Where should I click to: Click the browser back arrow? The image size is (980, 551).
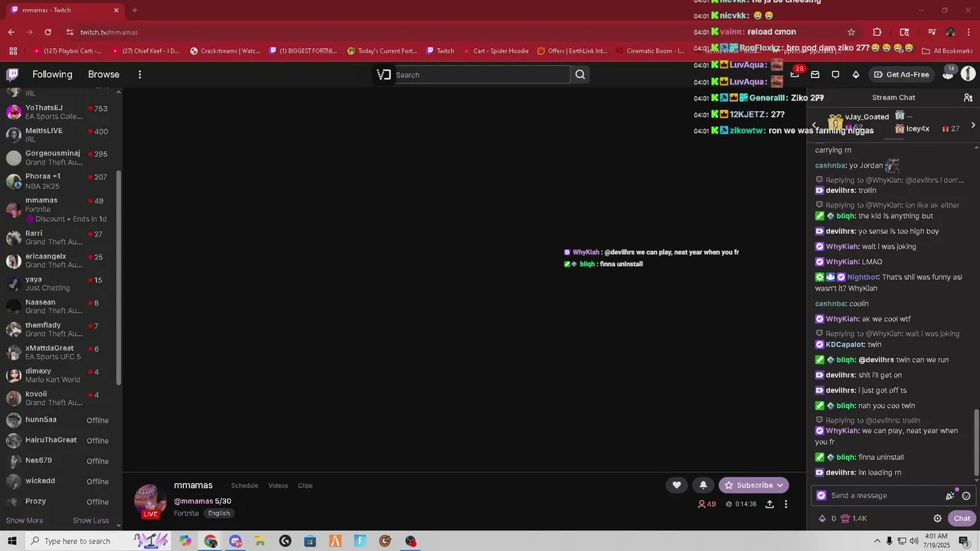(x=11, y=32)
